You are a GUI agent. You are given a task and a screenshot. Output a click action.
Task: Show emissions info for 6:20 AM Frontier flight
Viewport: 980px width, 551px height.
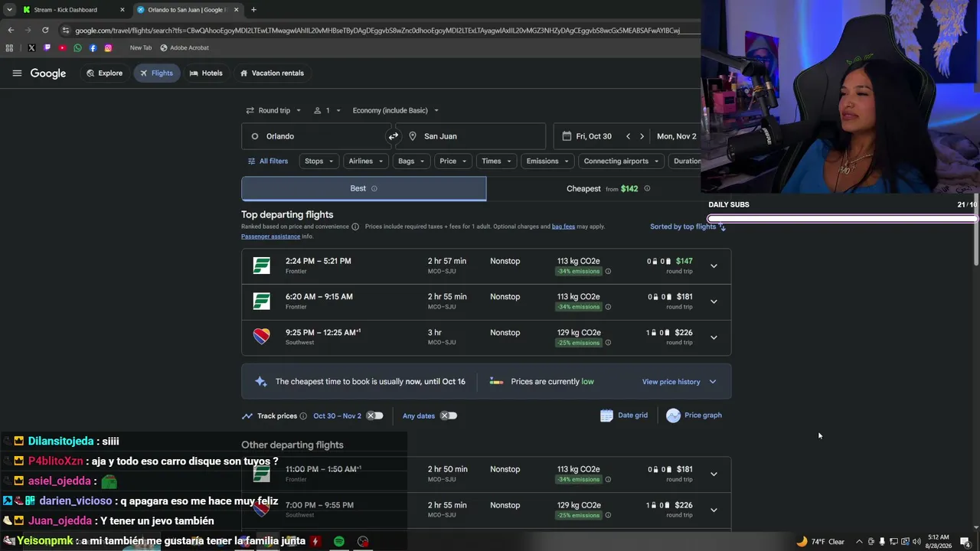pyautogui.click(x=608, y=307)
